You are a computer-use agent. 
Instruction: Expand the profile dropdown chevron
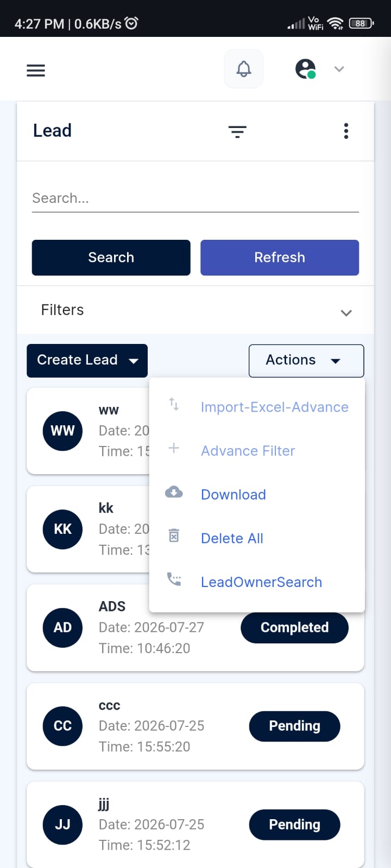339,69
